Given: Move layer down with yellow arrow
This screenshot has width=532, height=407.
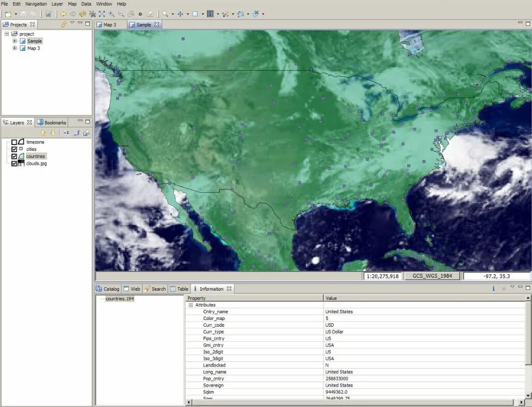Looking at the screenshot, I should (53, 133).
